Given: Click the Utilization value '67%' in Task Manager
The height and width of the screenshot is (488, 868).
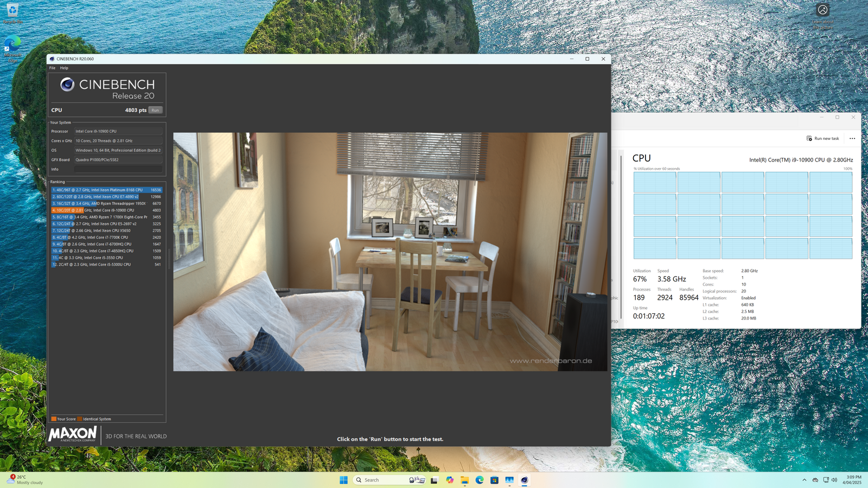Looking at the screenshot, I should (640, 279).
